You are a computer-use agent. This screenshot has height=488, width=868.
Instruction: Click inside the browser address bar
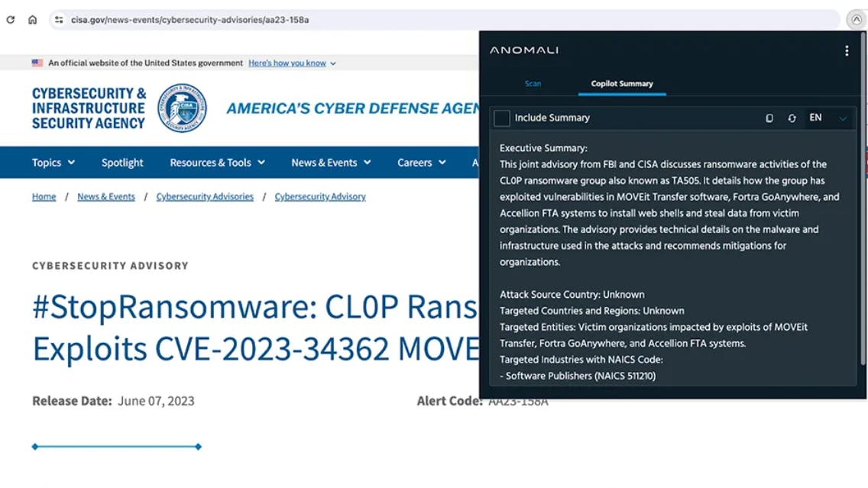pos(306,21)
